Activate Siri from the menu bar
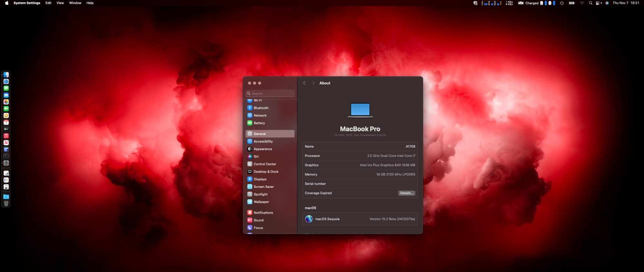 click(607, 3)
